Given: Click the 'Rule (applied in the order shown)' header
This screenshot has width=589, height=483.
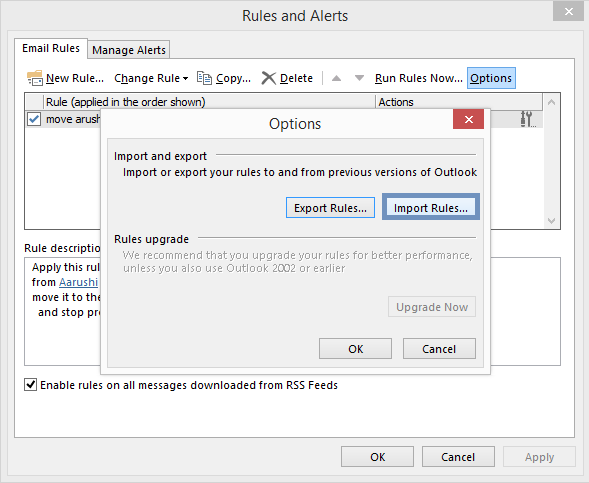Looking at the screenshot, I should click(x=210, y=102).
